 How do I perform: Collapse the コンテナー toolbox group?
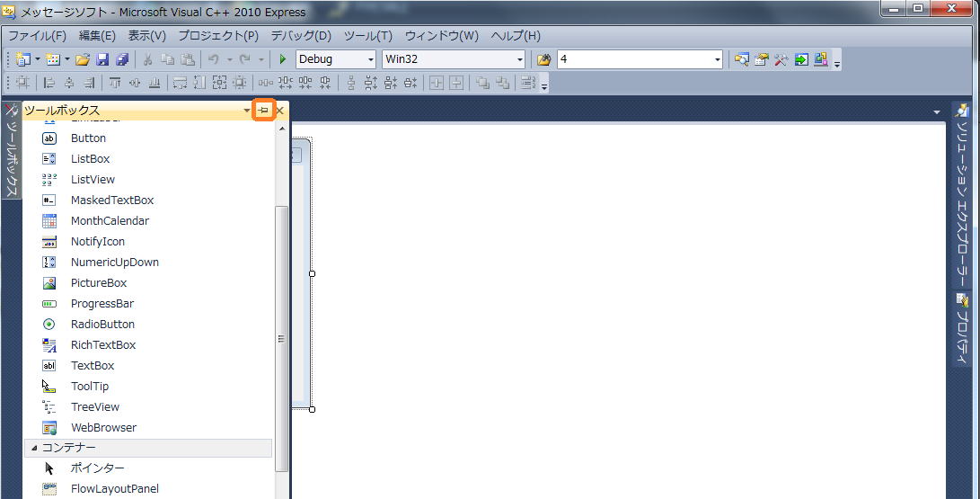(34, 448)
